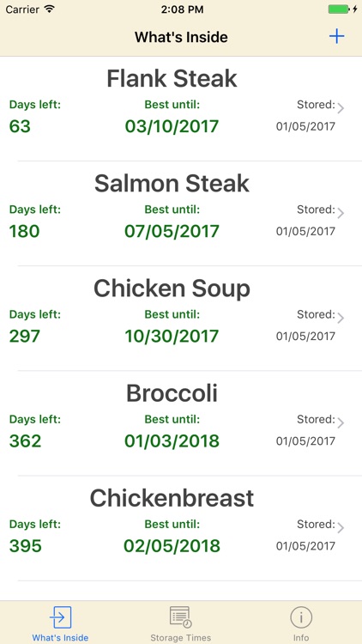Tap the Wi-Fi icon in status bar
The width and height of the screenshot is (362, 644).
coord(49,9)
